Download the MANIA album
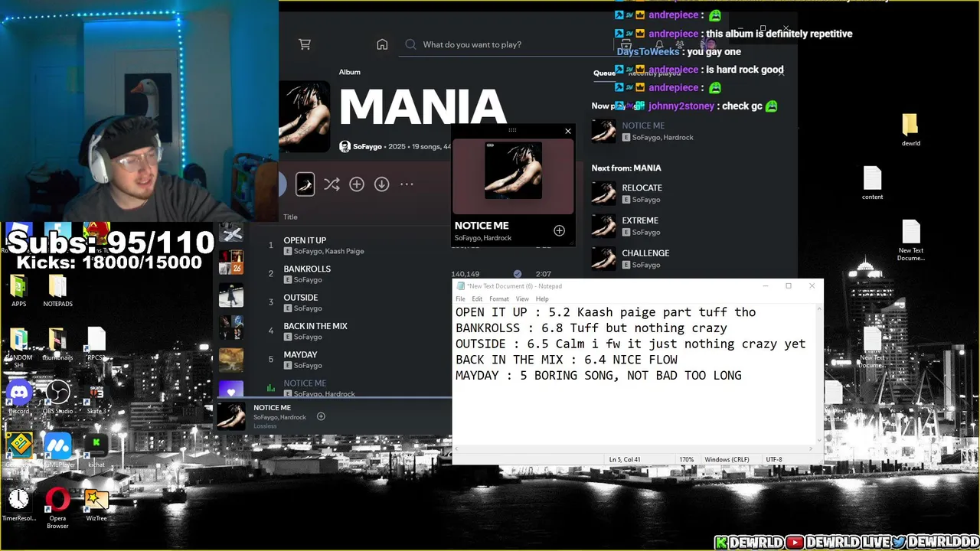 pyautogui.click(x=381, y=184)
